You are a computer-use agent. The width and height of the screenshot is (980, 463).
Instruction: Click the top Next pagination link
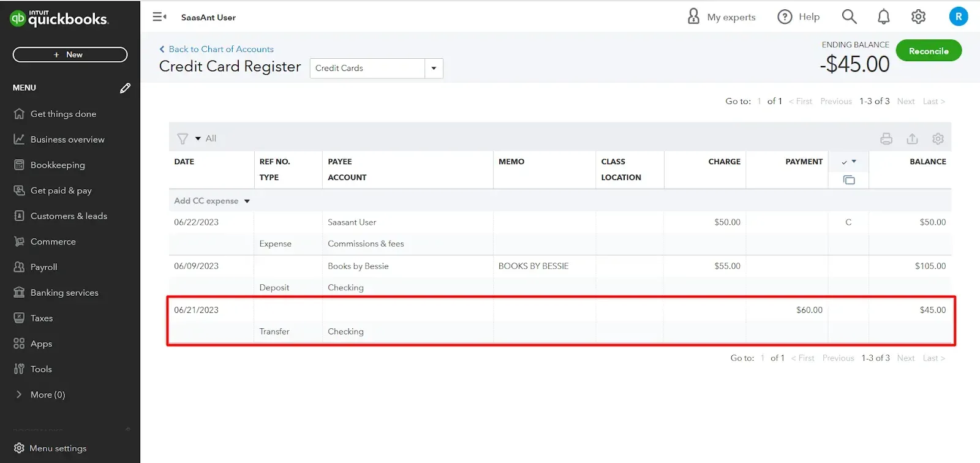[x=906, y=101]
